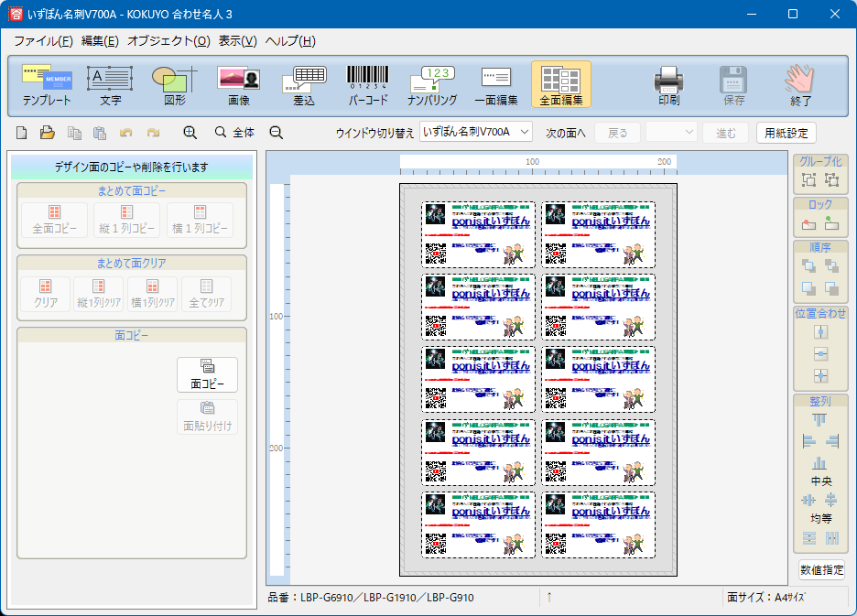Open the dropdown between 戻る and 進む
This screenshot has height=616, width=857.
(x=670, y=133)
